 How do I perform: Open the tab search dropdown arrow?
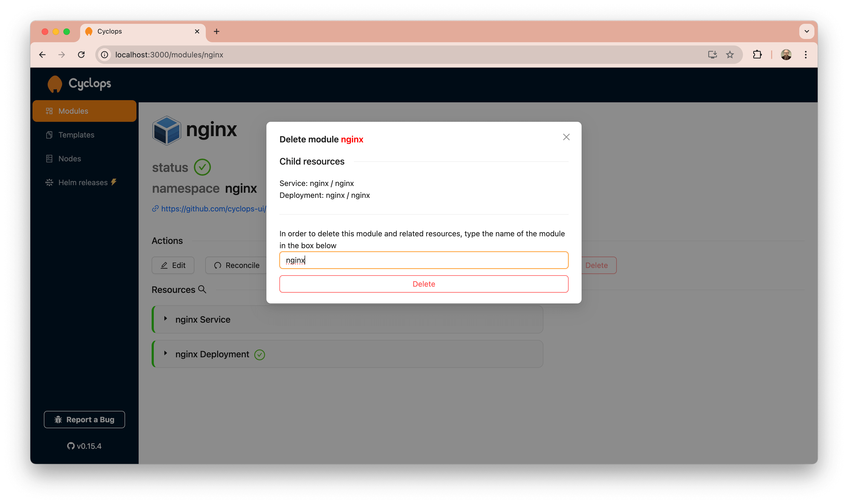point(807,32)
